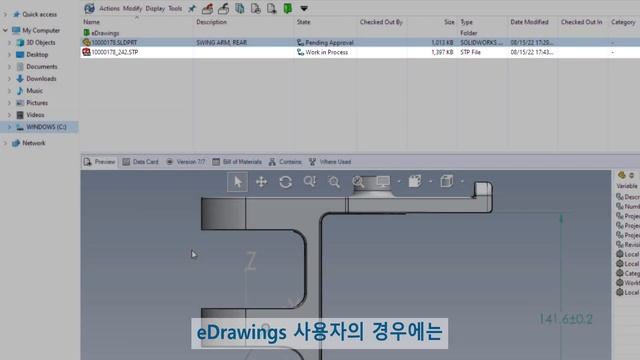Sort by the Name column header
The height and width of the screenshot is (360, 640).
(x=91, y=22)
